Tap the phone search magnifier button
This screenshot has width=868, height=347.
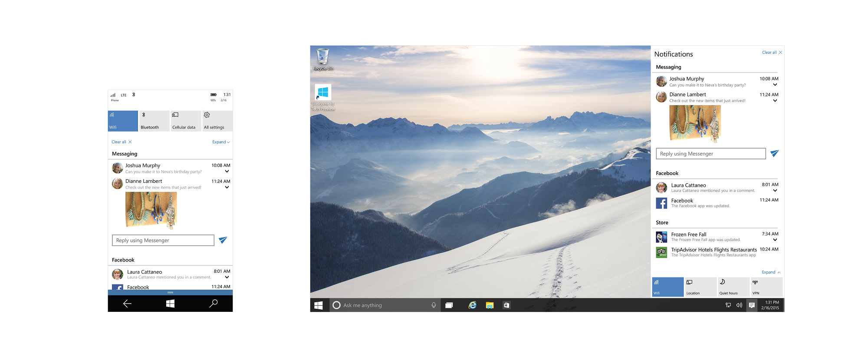tap(213, 304)
